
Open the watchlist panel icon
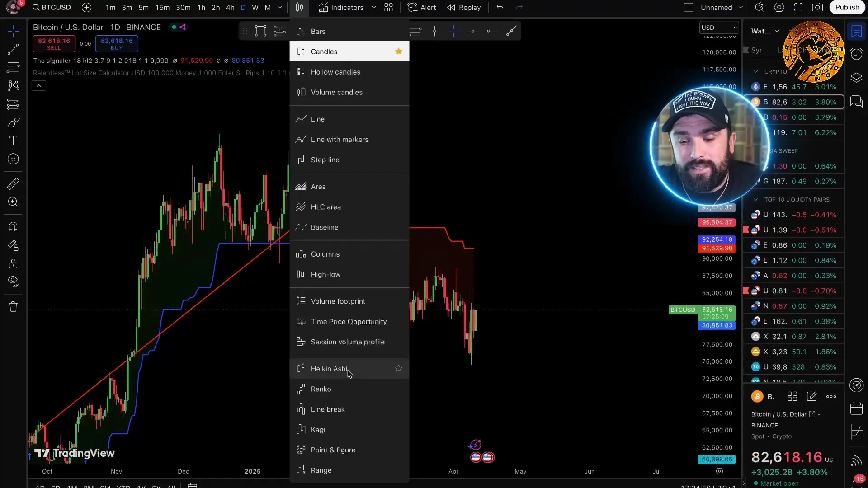point(856,31)
